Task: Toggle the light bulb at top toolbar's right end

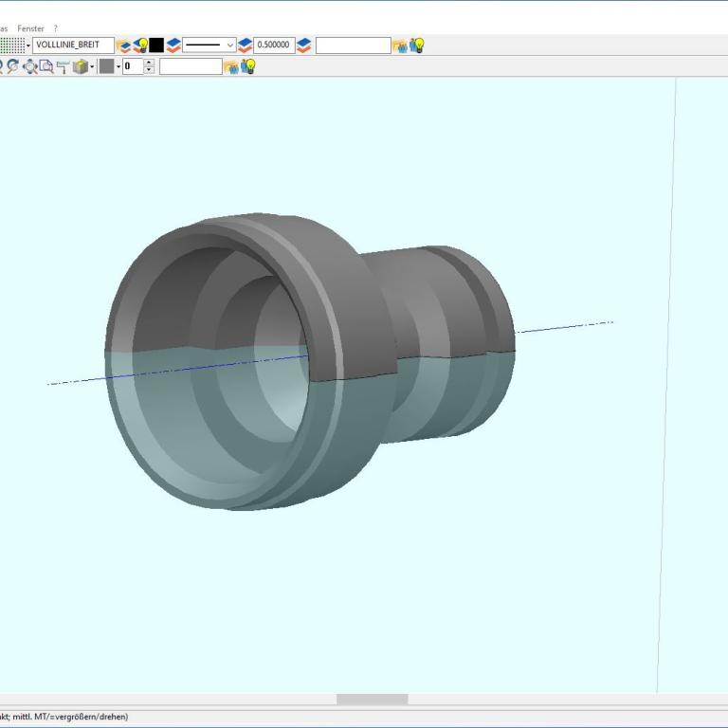Action: [x=417, y=45]
